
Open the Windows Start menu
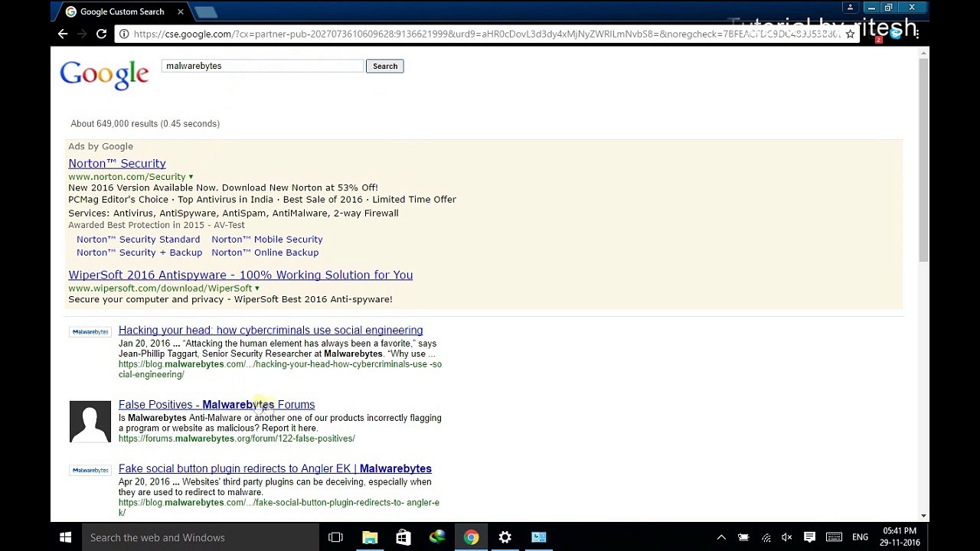65,537
